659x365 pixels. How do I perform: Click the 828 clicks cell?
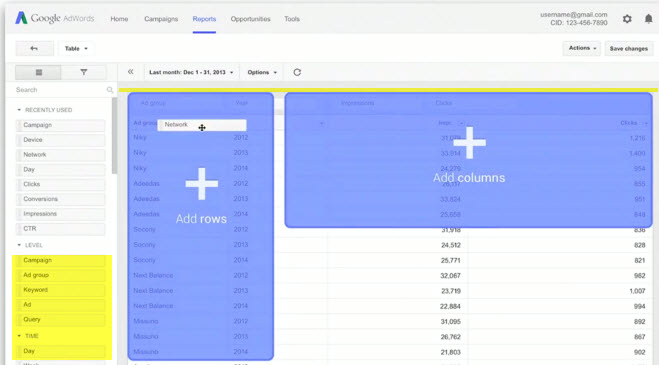pyautogui.click(x=640, y=245)
